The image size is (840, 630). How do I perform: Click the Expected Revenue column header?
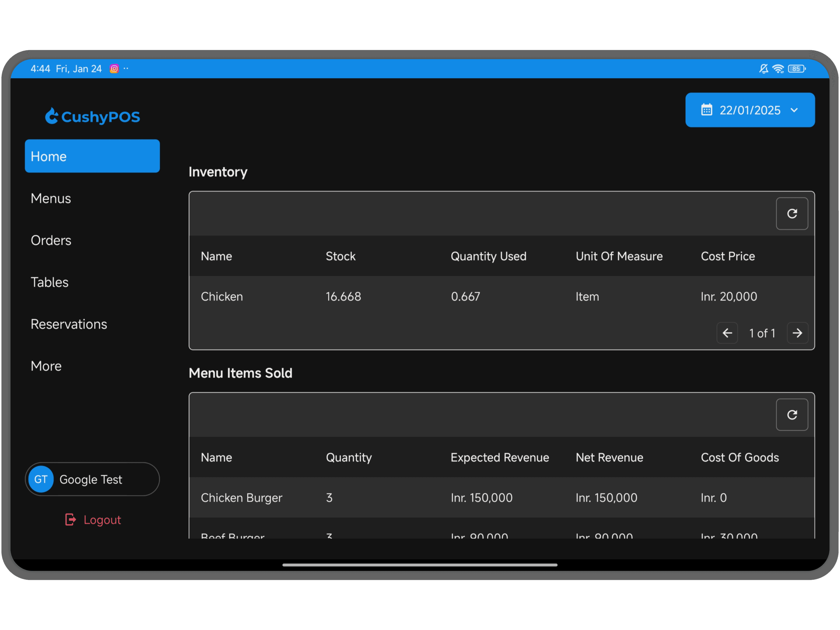click(500, 458)
